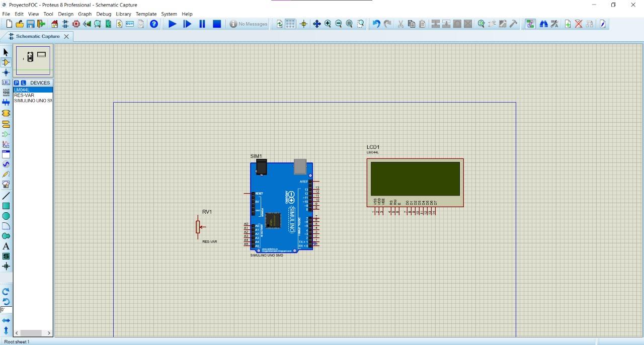Create a new design with New icon
The width and height of the screenshot is (644, 345).
(9, 24)
